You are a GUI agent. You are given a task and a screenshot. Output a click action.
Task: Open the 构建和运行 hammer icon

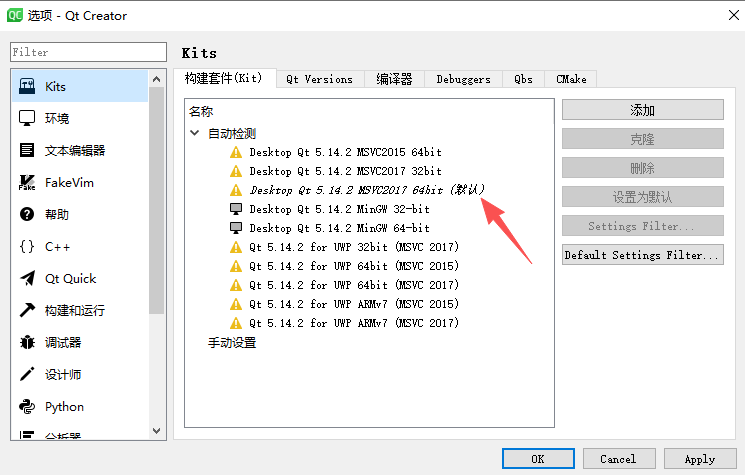27,310
